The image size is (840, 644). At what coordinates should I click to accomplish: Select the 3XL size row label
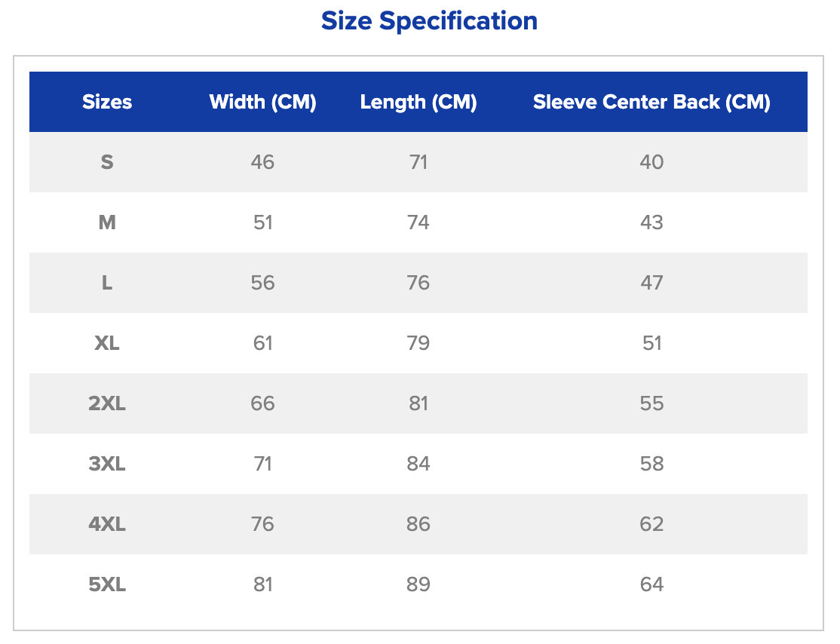pos(107,464)
